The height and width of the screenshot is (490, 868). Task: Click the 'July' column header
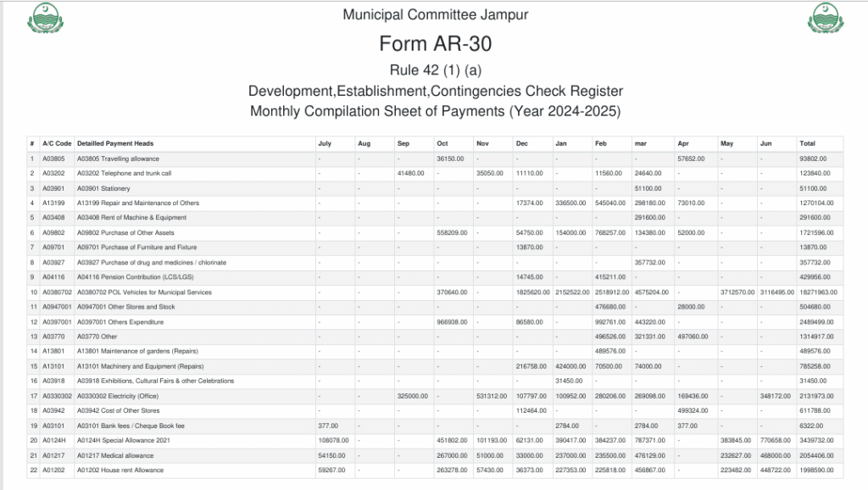pyautogui.click(x=325, y=143)
